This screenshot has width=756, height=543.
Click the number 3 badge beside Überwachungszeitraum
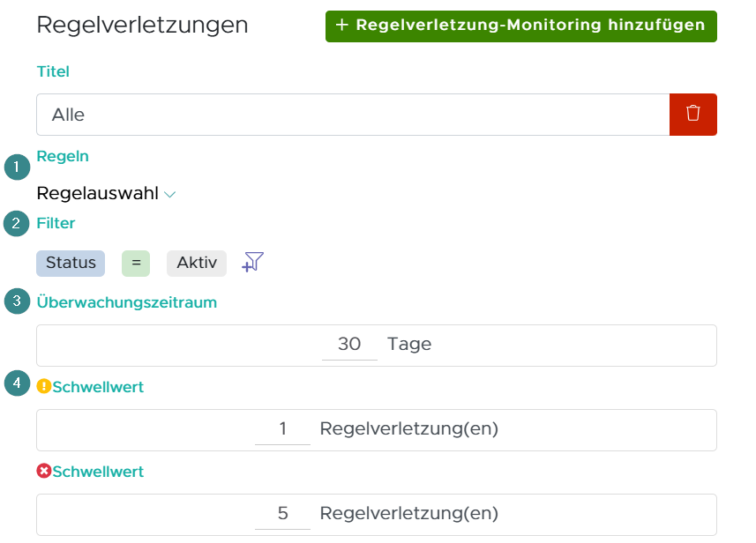[17, 302]
